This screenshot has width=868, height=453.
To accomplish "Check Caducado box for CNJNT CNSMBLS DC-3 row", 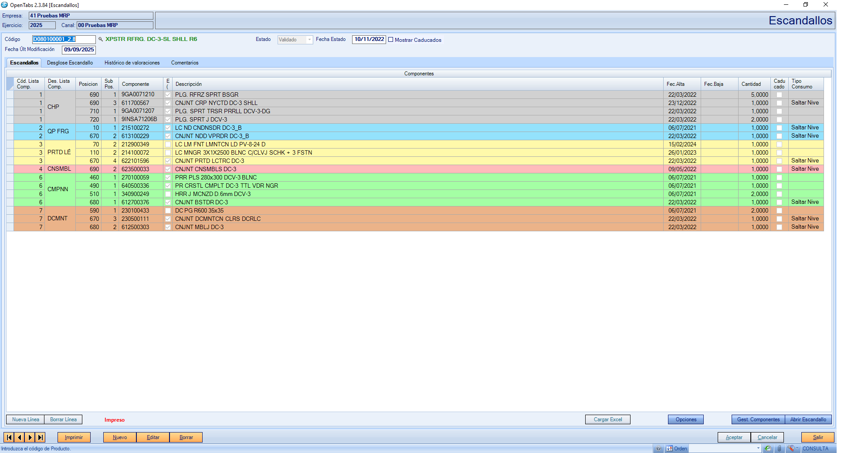I will click(779, 169).
